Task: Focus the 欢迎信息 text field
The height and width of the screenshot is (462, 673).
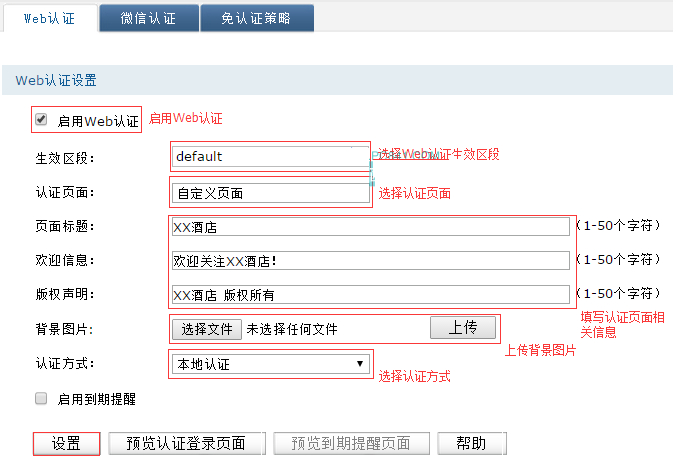Action: [370, 261]
